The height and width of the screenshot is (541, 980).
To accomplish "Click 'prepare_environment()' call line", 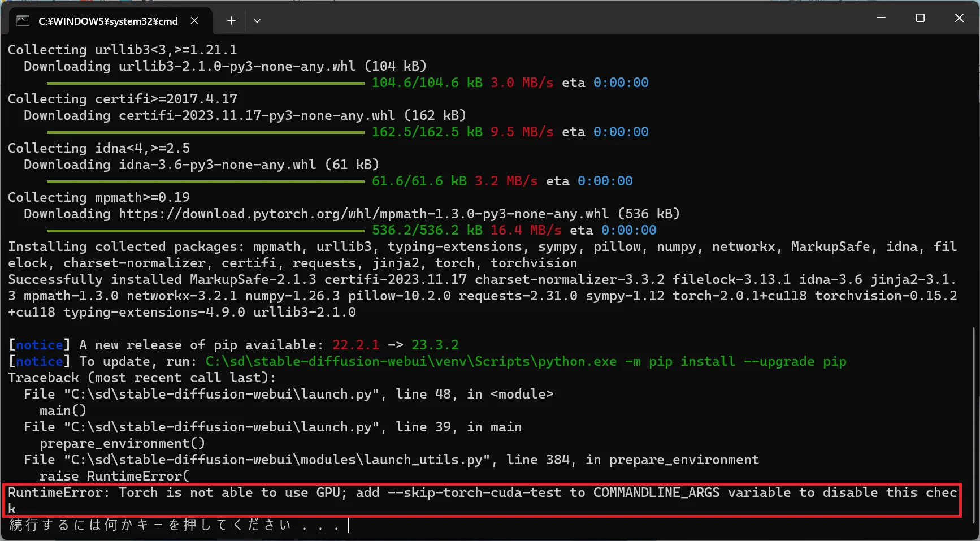I will (x=122, y=443).
